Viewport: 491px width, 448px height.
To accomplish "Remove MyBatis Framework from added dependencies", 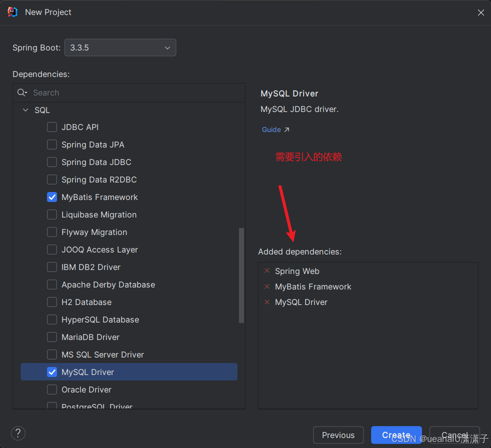I will pos(267,286).
